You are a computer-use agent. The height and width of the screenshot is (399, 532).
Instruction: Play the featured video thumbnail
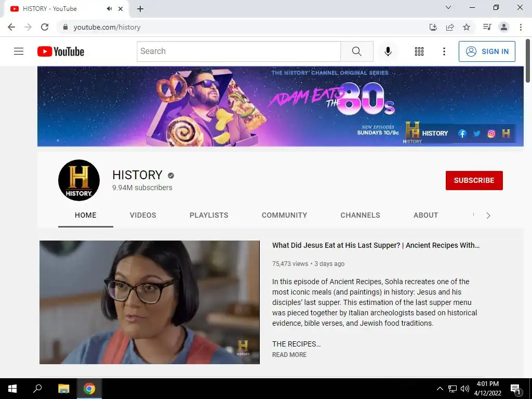click(x=149, y=302)
